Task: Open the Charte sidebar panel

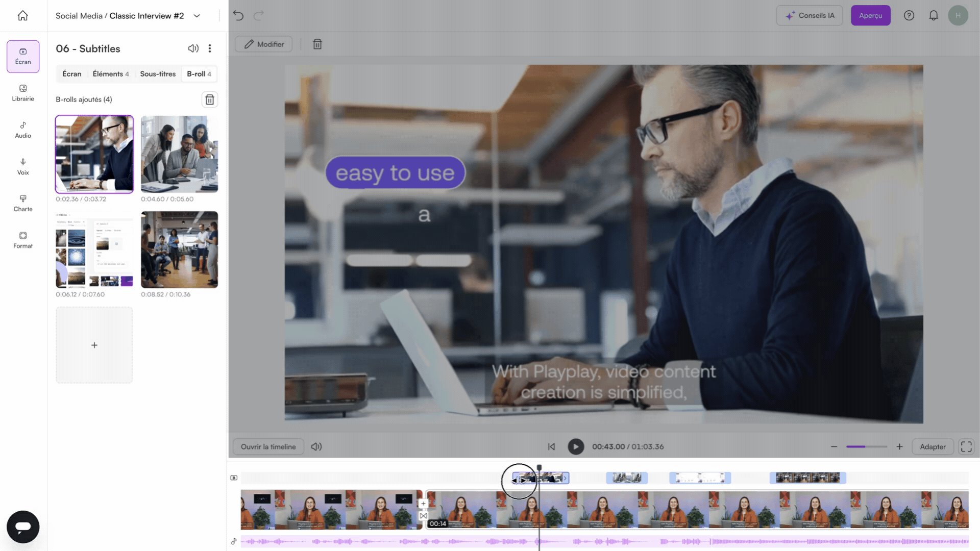Action: tap(23, 204)
